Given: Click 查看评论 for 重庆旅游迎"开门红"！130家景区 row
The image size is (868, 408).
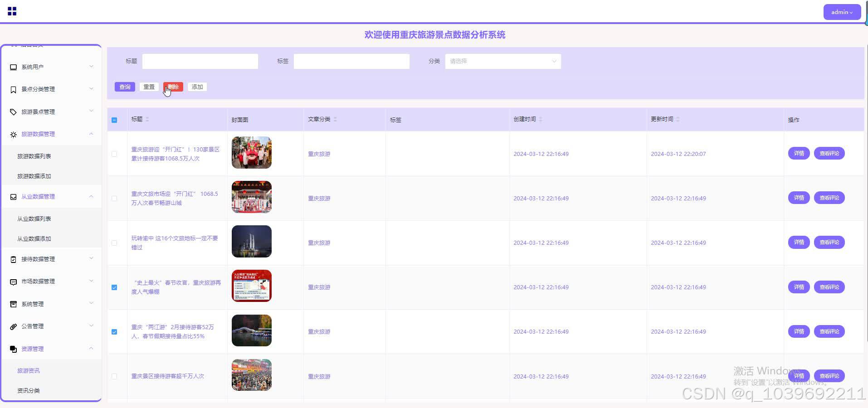Looking at the screenshot, I should [x=829, y=154].
